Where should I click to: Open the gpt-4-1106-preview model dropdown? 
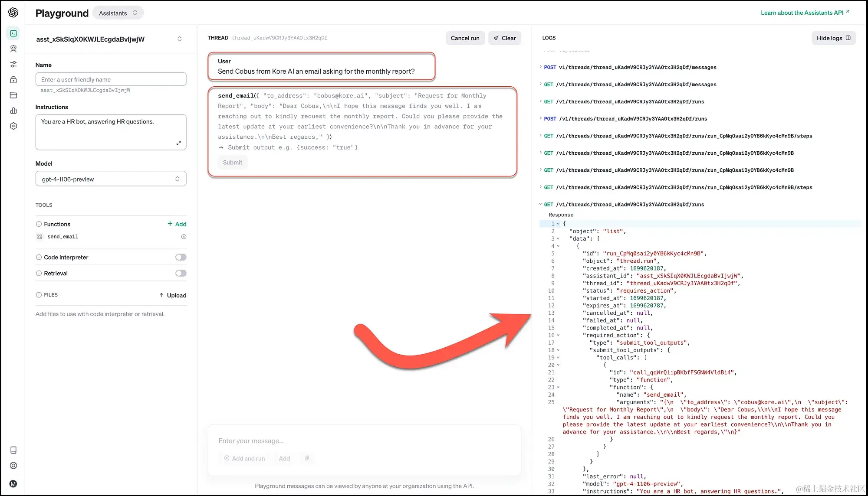111,179
